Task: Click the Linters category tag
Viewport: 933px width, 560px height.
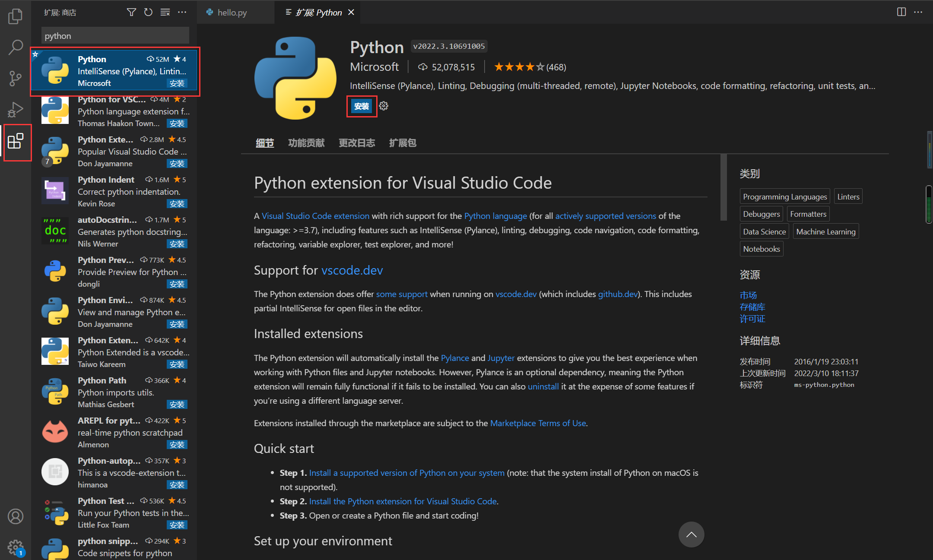Action: (x=848, y=196)
